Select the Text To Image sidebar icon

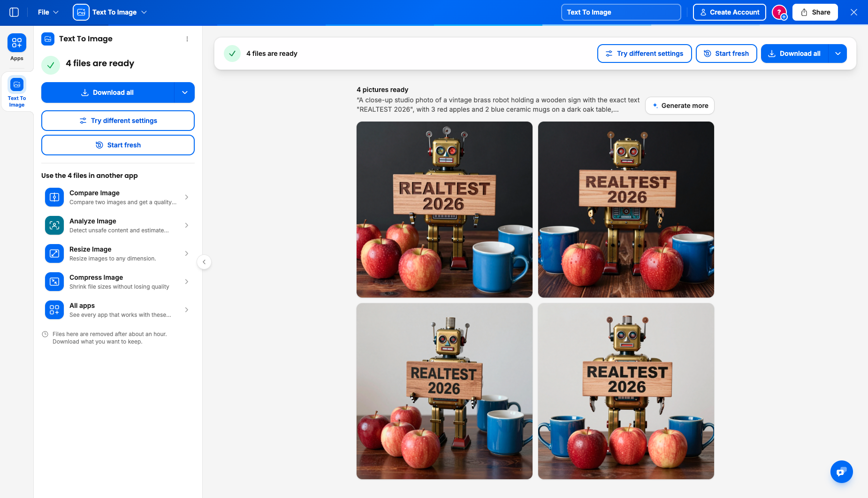17,84
